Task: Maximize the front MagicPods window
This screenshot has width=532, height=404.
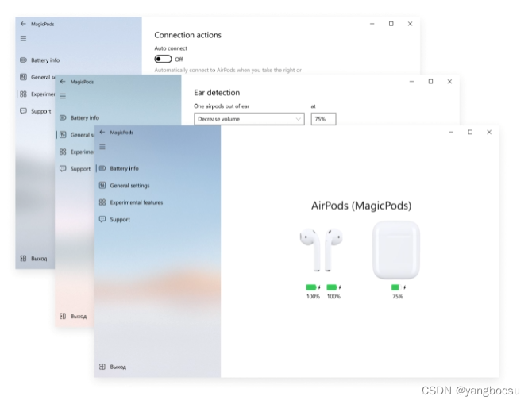Action: click(x=470, y=132)
